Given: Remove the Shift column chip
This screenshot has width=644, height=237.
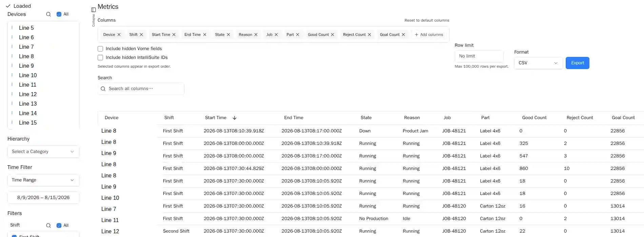Looking at the screenshot, I should point(141,35).
